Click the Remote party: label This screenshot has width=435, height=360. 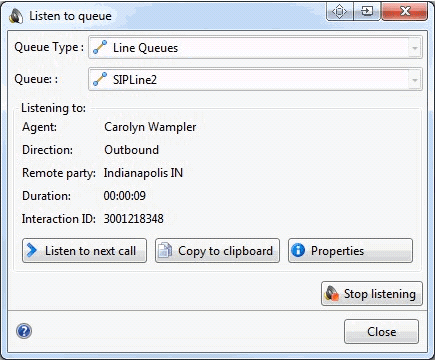[59, 173]
